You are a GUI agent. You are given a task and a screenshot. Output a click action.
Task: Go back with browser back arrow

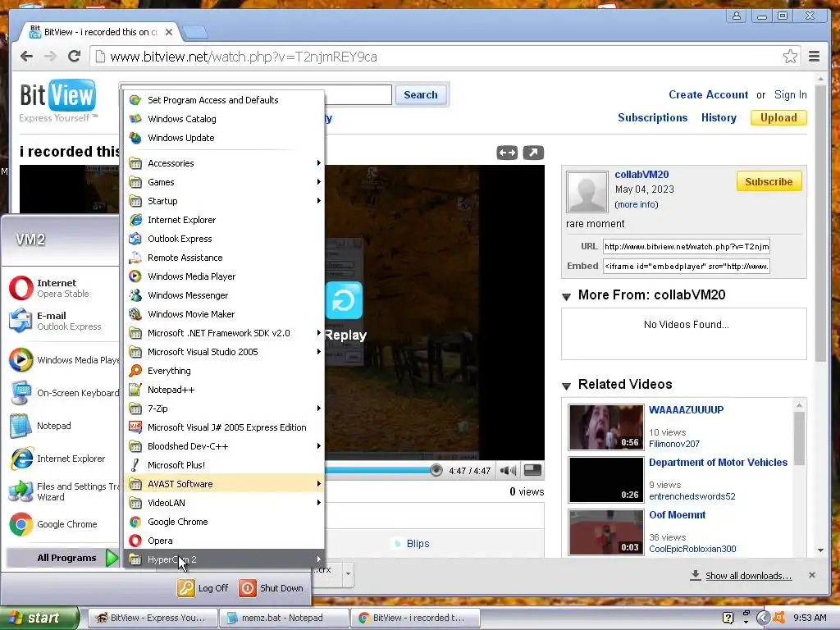tap(26, 57)
